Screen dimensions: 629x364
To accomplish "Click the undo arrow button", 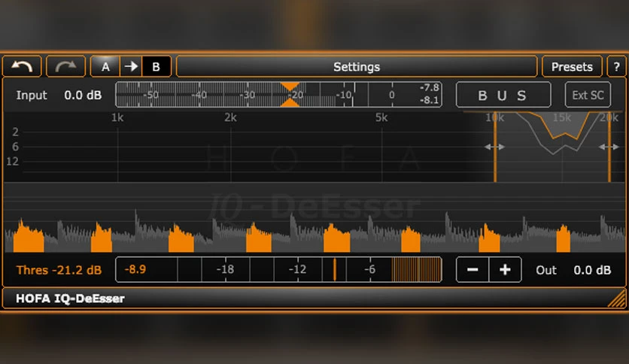I will click(x=22, y=66).
